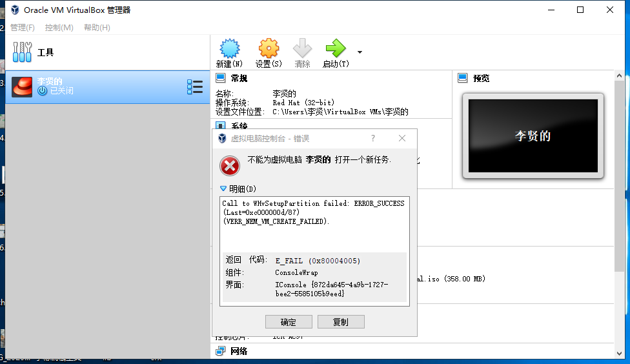630x364 pixels.
Task: Click the red error X icon
Action: point(230,166)
